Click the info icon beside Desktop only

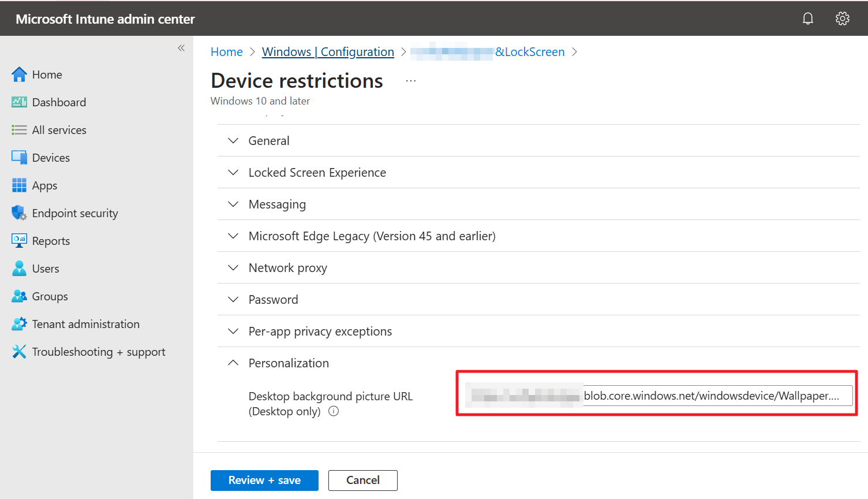(x=334, y=411)
